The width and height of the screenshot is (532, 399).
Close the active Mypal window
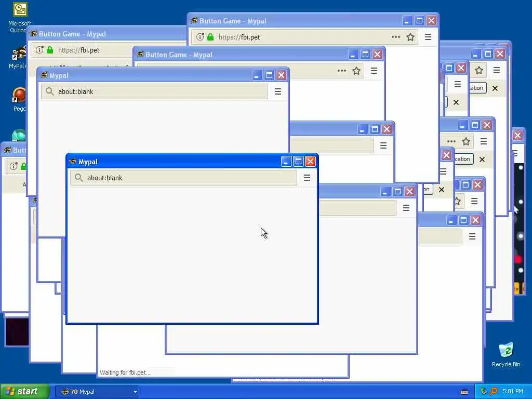point(310,162)
